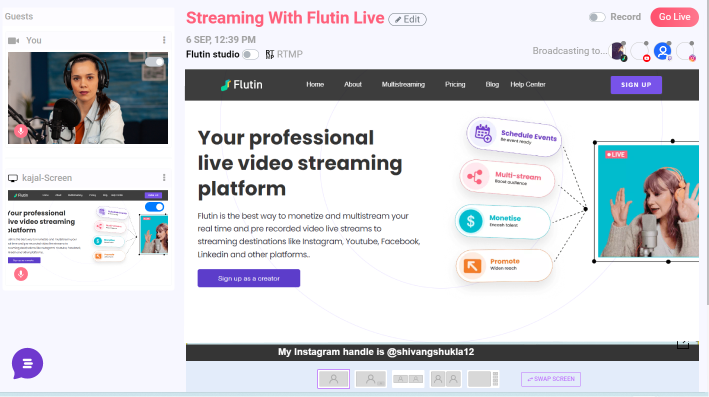Image resolution: width=709 pixels, height=397 pixels.
Task: Open options menu for kajal-Screen
Action: [x=164, y=178]
